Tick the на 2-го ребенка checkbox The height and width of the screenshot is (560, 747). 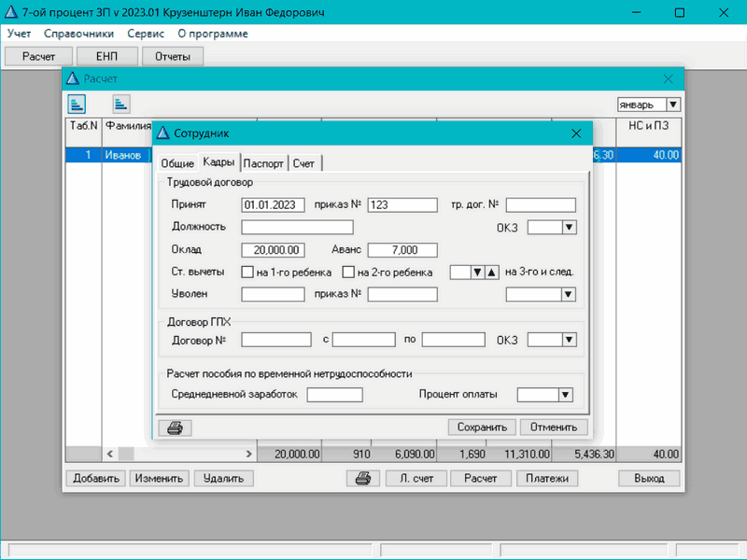pyautogui.click(x=348, y=273)
